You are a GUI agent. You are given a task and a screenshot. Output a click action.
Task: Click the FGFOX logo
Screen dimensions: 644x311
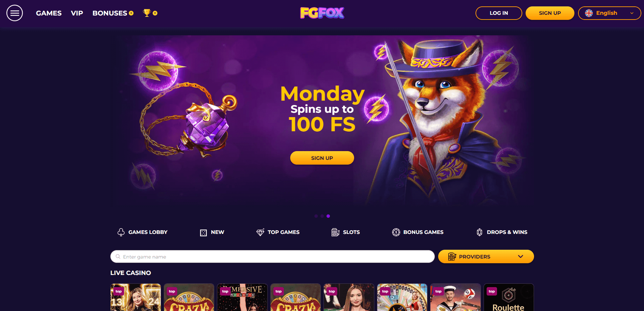tap(322, 13)
